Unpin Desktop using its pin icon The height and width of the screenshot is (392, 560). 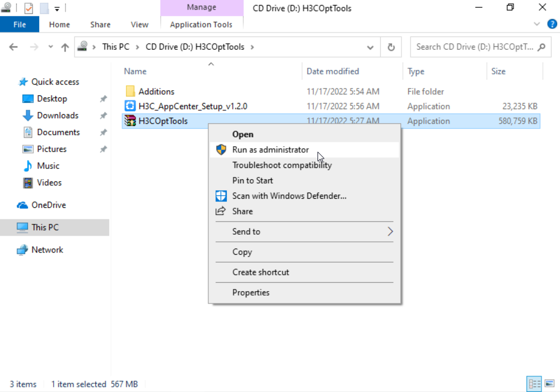[103, 99]
